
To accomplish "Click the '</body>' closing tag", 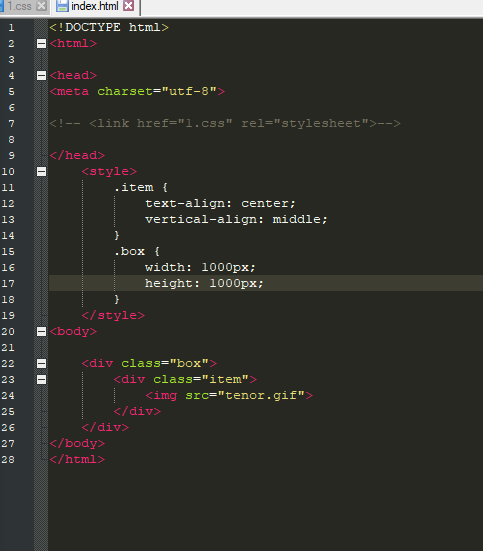I will 77,443.
